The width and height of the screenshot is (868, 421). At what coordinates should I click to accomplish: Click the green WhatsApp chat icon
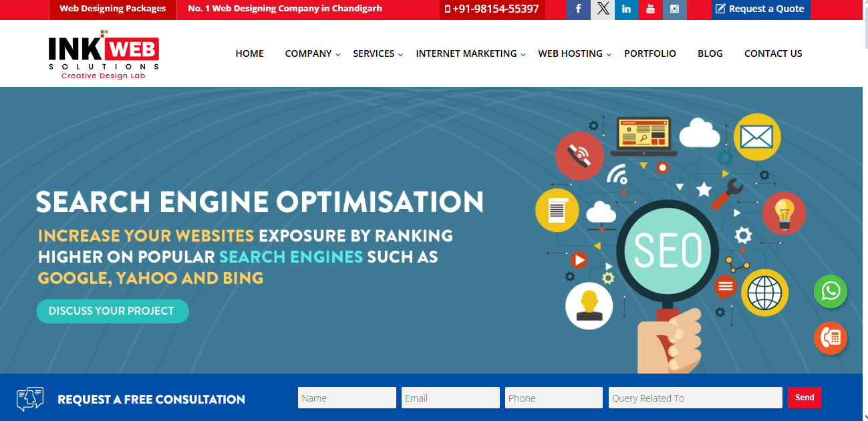pos(831,291)
